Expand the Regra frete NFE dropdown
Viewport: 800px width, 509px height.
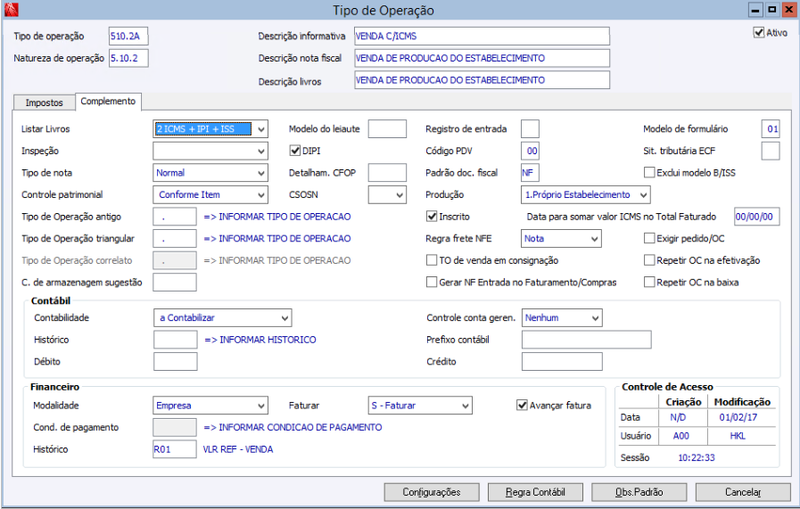point(594,238)
